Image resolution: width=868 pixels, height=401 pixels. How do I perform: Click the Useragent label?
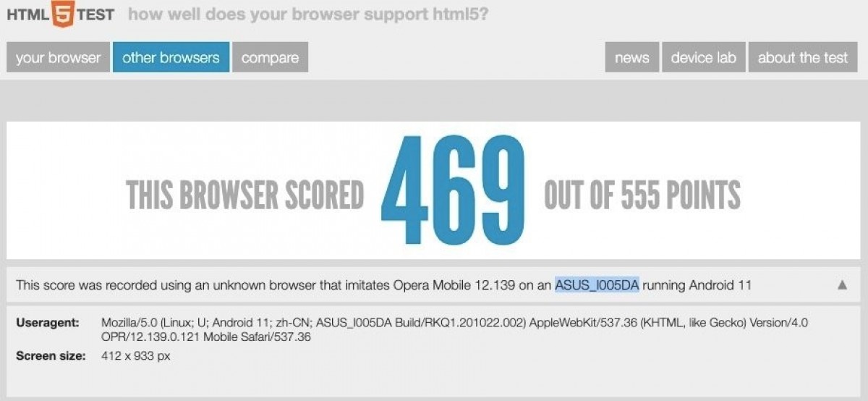(48, 322)
